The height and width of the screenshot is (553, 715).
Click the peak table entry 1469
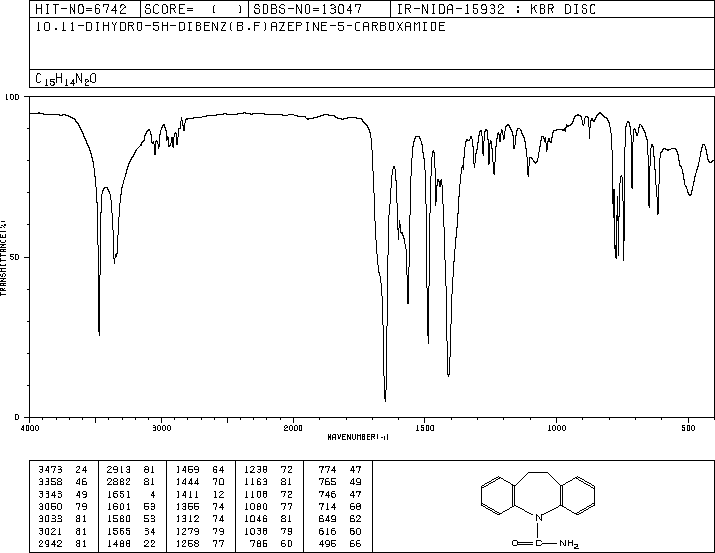click(187, 469)
